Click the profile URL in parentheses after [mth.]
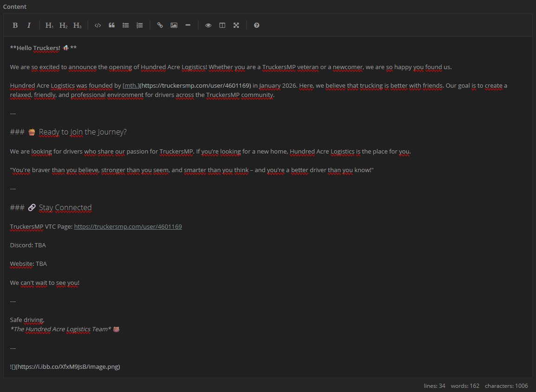Screen dimensions: 536x392 [x=195, y=86]
